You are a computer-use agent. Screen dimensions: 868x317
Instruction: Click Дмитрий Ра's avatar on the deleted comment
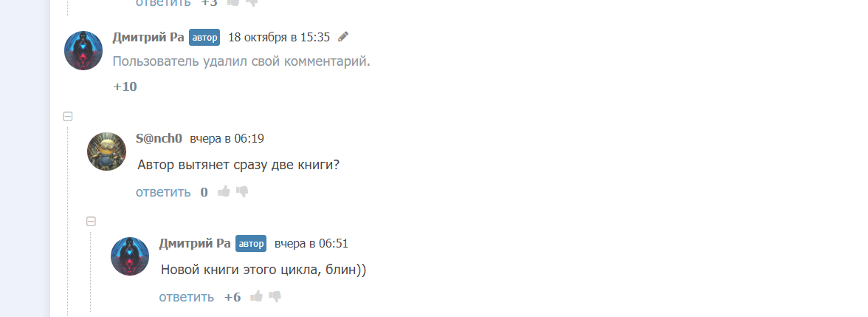point(83,51)
